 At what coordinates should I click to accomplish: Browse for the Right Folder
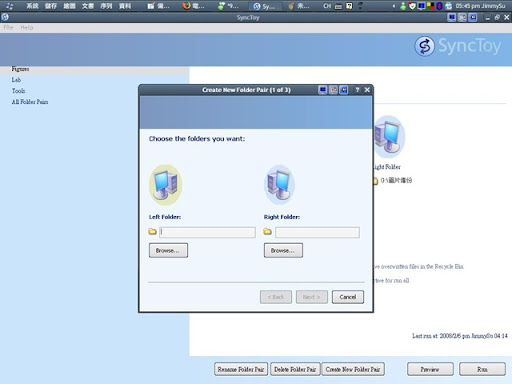(283, 250)
